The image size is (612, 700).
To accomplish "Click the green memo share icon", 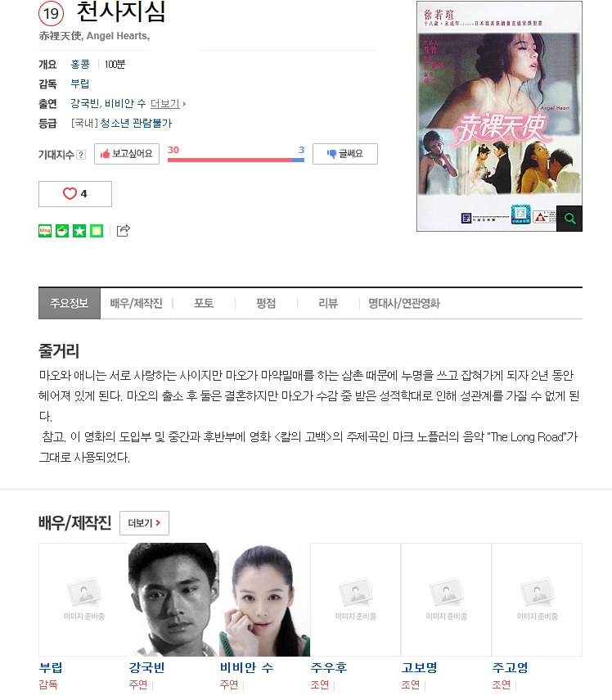I will pos(97,231).
